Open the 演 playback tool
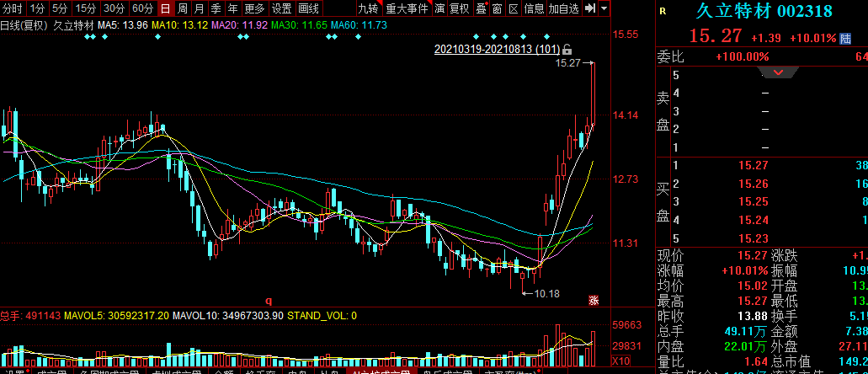The image size is (868, 374). tap(439, 8)
